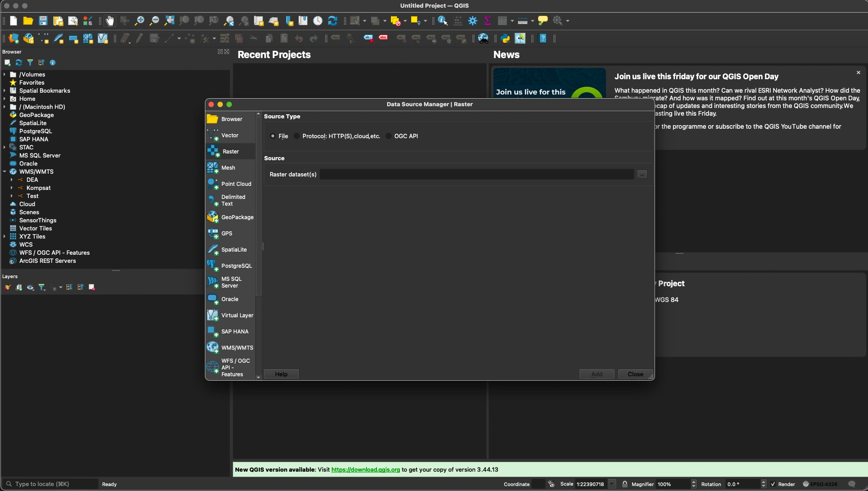The height and width of the screenshot is (491, 868).
Task: Click the Help button in the dialog
Action: click(281, 374)
